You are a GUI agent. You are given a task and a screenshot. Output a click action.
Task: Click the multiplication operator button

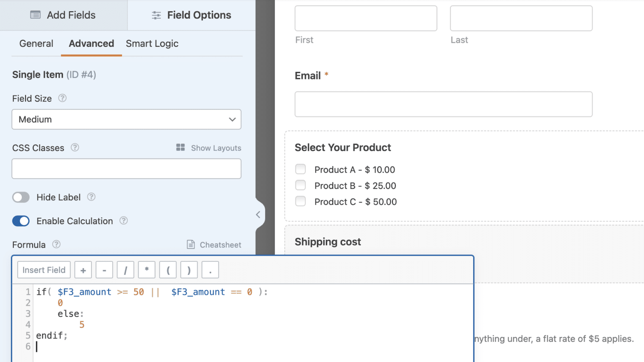147,269
